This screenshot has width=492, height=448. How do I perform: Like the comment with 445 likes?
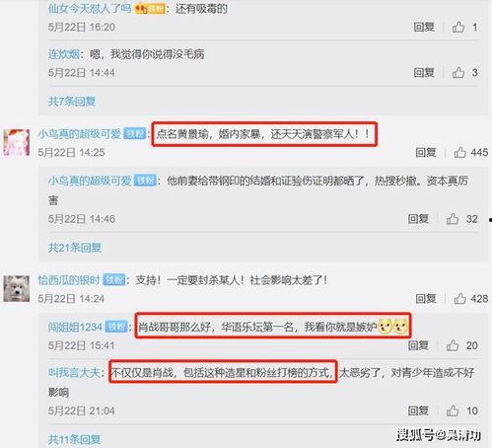click(459, 152)
